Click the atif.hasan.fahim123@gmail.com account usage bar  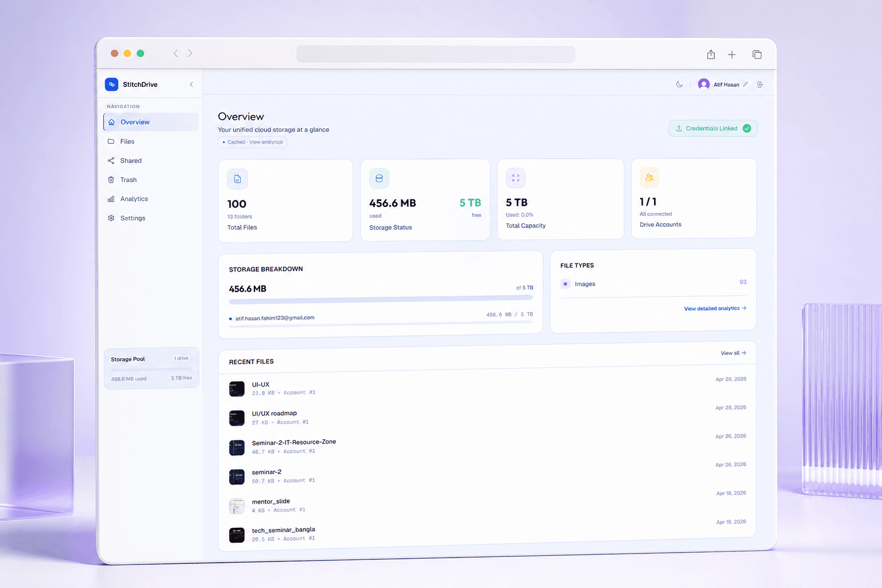(x=381, y=324)
